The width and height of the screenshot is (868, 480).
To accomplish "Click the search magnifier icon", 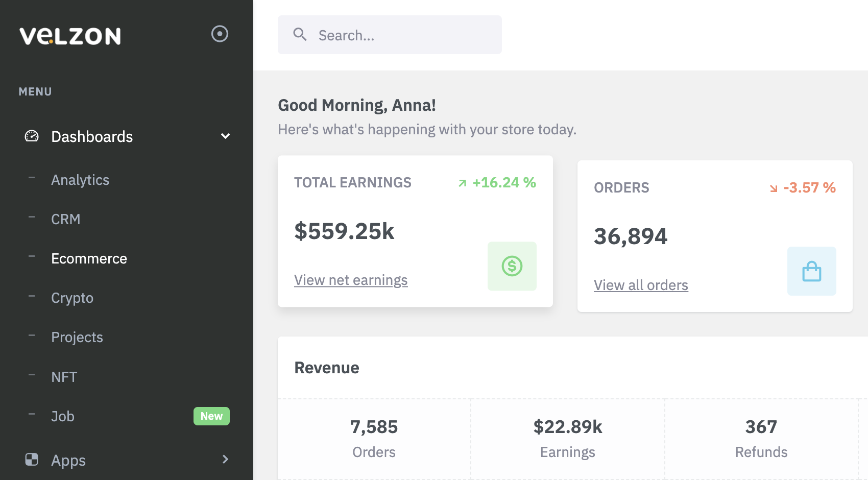I will tap(300, 34).
